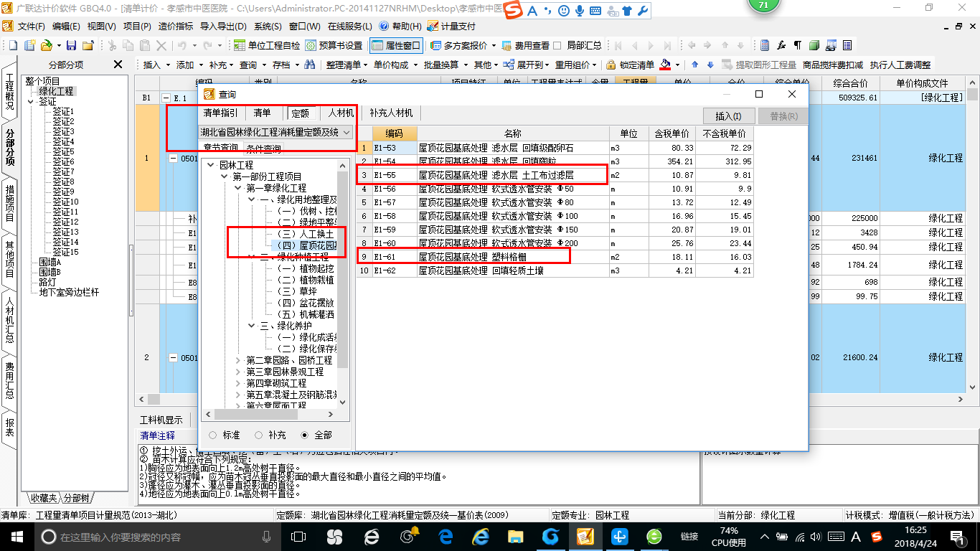The height and width of the screenshot is (551, 980).
Task: Click the green 3D cube icon
Action: tap(814, 45)
